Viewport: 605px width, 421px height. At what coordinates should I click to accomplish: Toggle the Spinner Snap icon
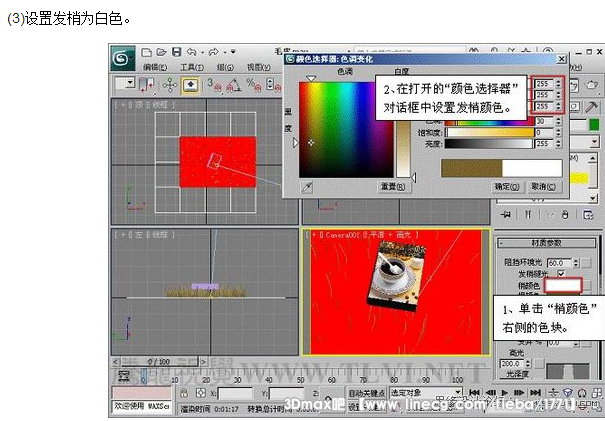273,85
